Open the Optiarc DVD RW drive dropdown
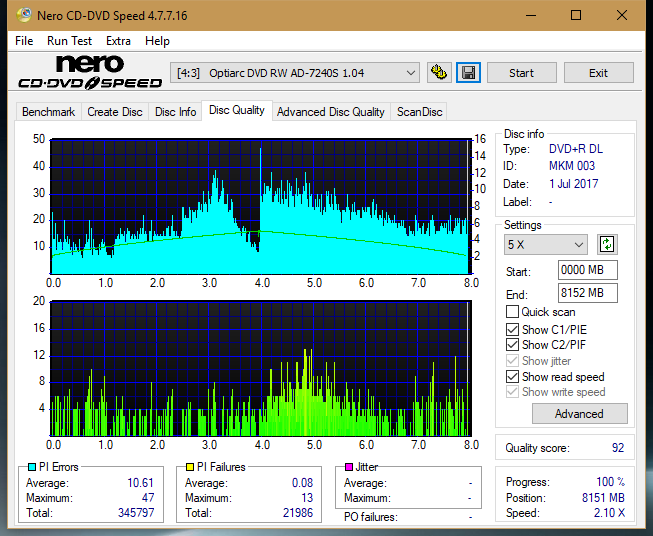This screenshot has height=536, width=653. click(x=295, y=73)
